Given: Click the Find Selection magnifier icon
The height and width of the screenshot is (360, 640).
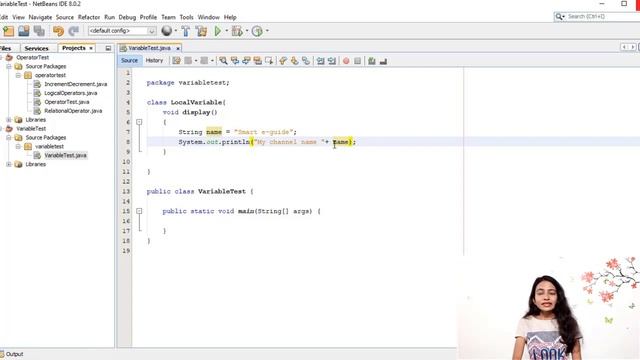Looking at the screenshot, I should click(x=223, y=61).
